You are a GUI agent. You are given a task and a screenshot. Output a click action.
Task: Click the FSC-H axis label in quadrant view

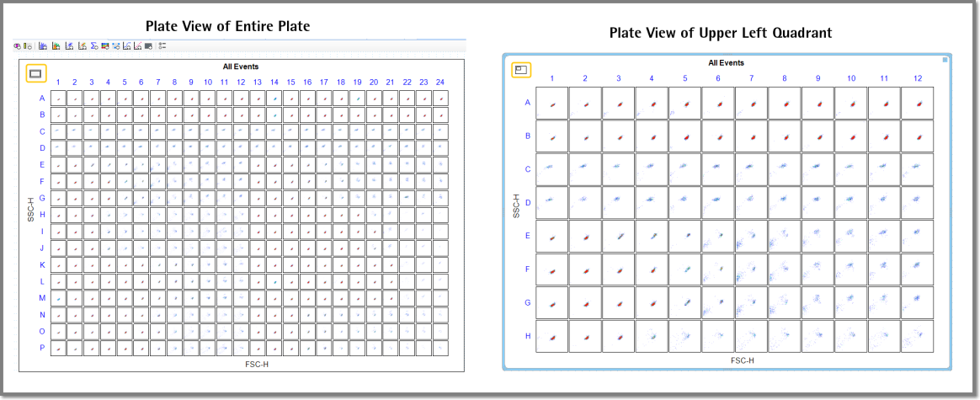coord(741,360)
